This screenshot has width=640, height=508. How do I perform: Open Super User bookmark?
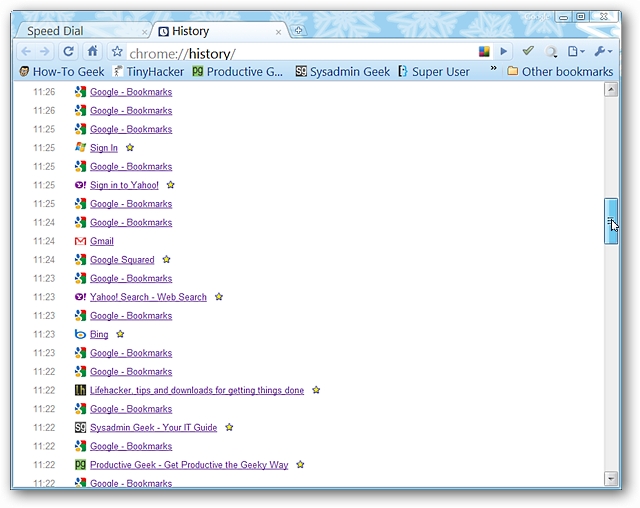pyautogui.click(x=434, y=72)
